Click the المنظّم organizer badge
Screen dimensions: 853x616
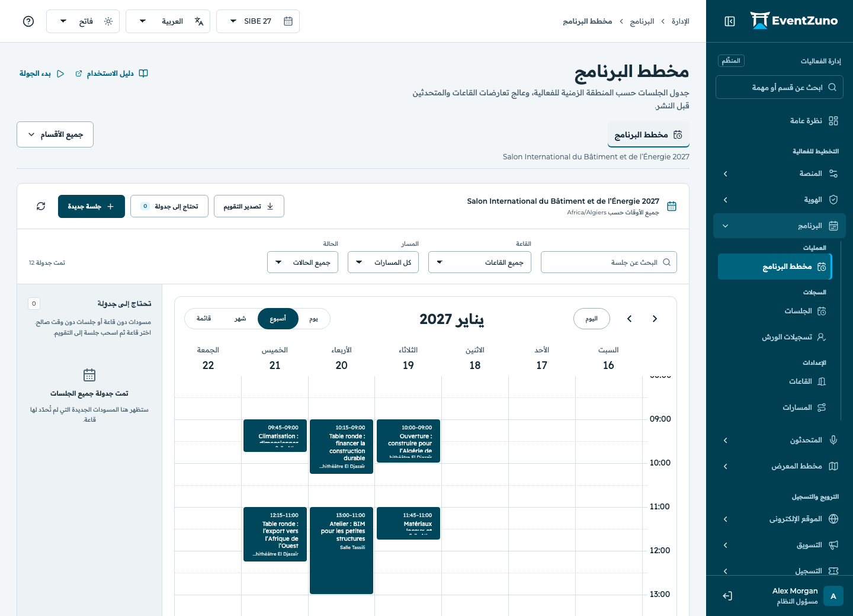point(731,61)
